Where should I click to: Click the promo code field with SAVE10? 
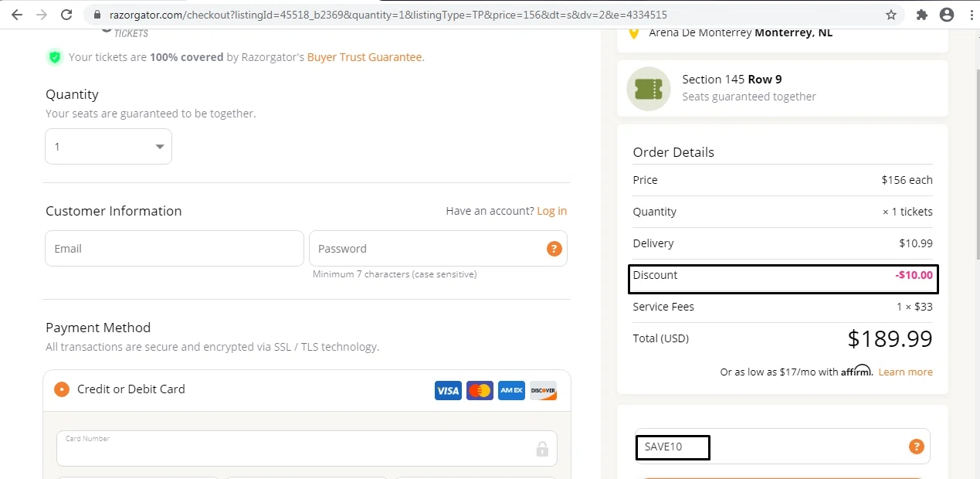[x=782, y=447]
